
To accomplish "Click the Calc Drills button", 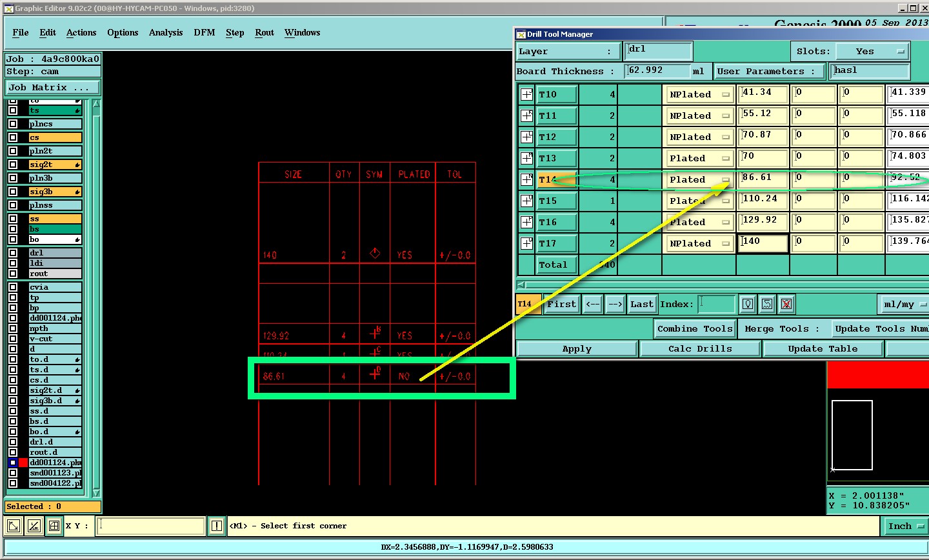I will pyautogui.click(x=700, y=348).
